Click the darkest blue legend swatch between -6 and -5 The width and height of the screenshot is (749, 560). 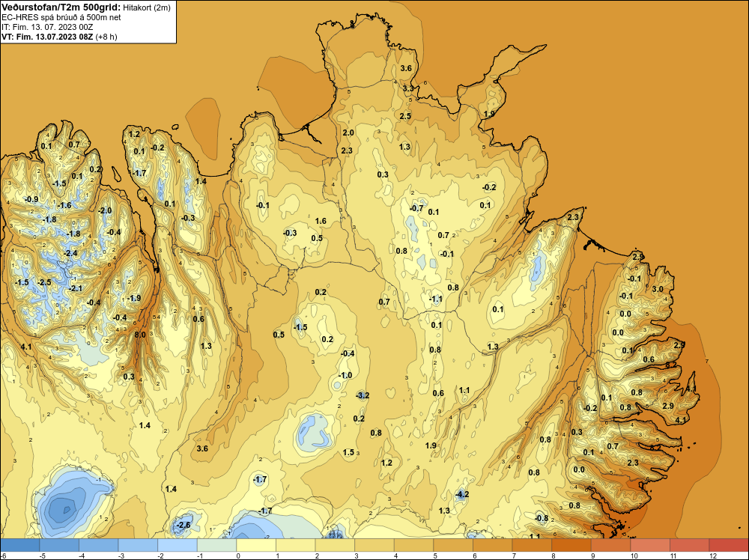click(x=19, y=545)
